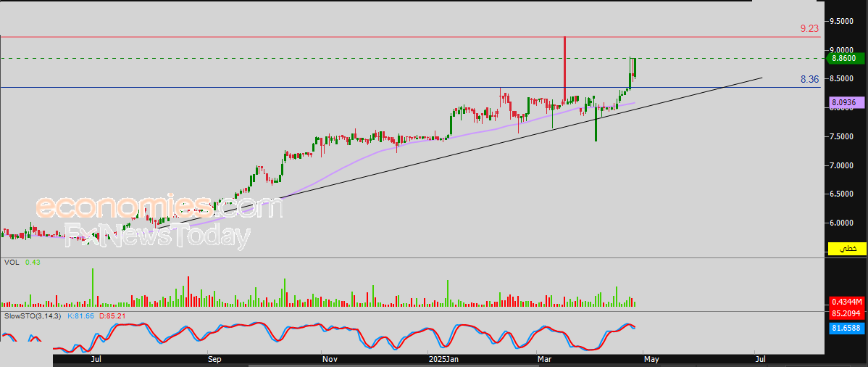
Task: Select the green 8.8600 current price tag
Action: point(846,57)
